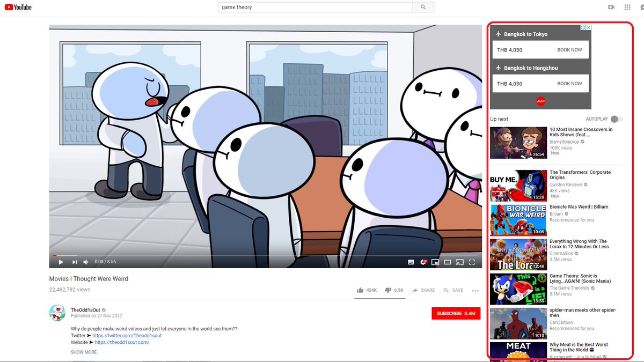644x362 pixels.
Task: Switch to theater mode icon
Action: pos(448,262)
